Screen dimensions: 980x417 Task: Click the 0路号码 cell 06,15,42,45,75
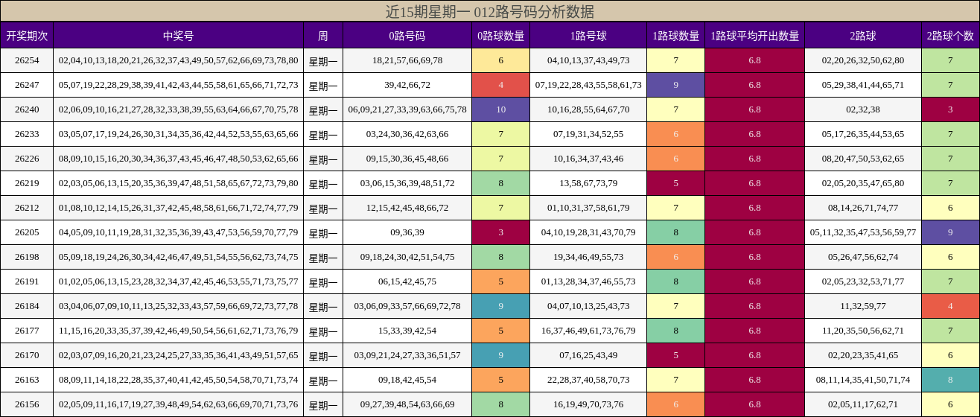(x=407, y=281)
